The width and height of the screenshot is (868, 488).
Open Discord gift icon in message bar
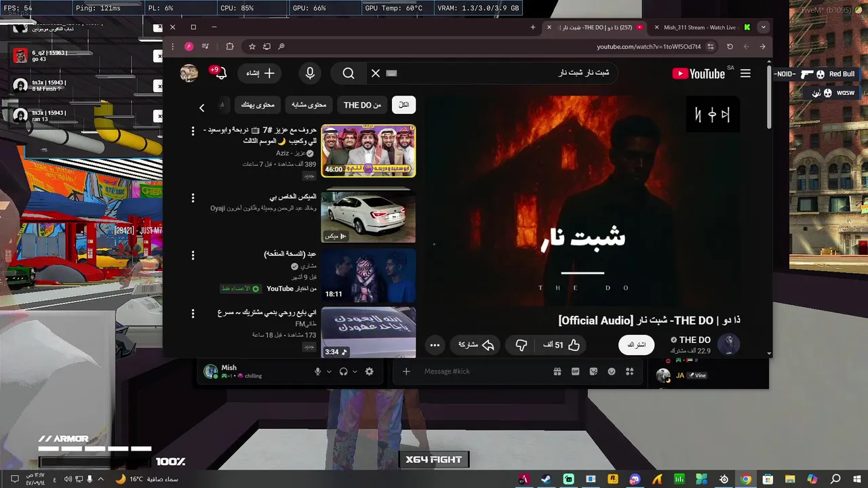(557, 371)
